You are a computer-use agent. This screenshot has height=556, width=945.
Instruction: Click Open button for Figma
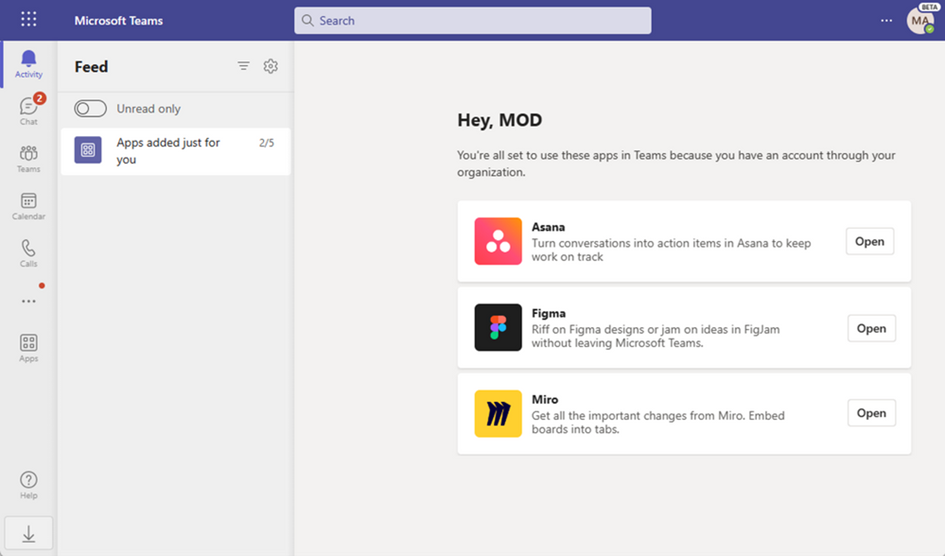[871, 329]
